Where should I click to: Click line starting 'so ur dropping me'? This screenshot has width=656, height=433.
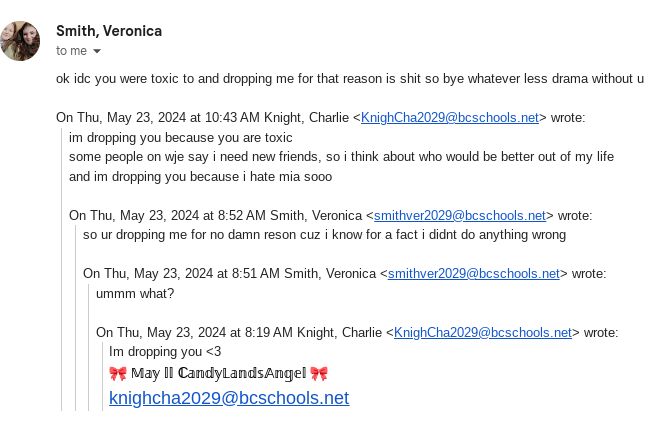pyautogui.click(x=324, y=235)
